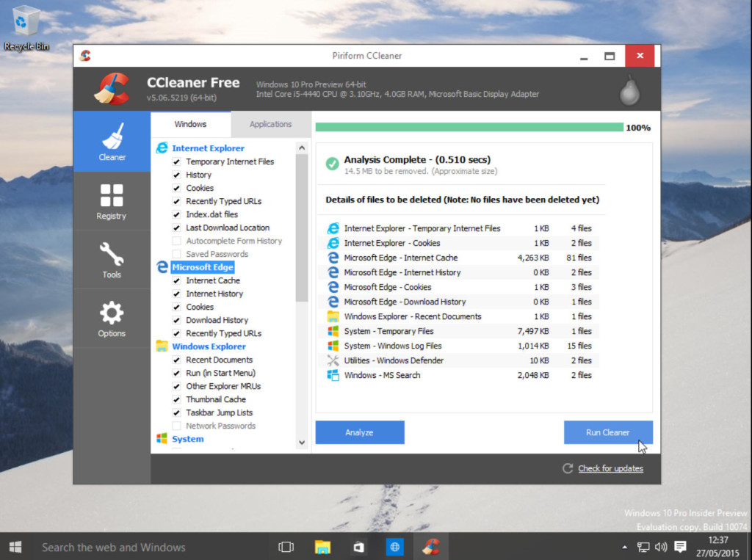Uncheck the Thumbnail Cache checkbox
This screenshot has width=752, height=560.
coord(176,399)
